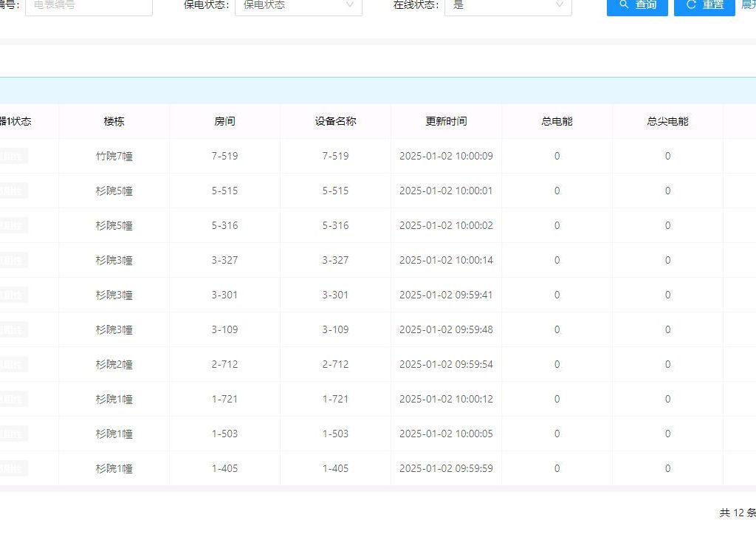Click the 更新时间 column header
Image resolution: width=756 pixels, height=534 pixels.
point(447,122)
